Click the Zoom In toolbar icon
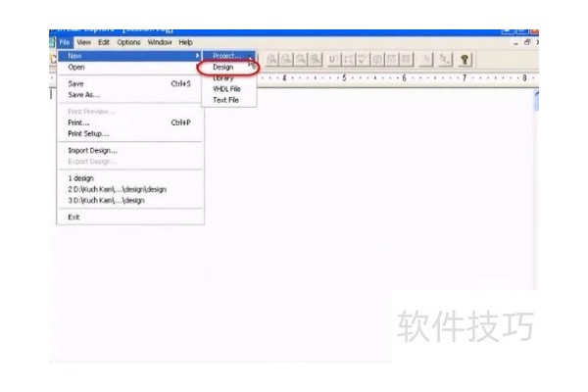 click(x=271, y=60)
